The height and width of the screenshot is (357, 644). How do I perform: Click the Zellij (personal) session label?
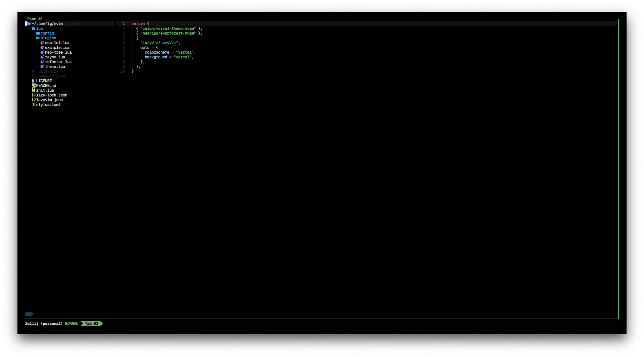pos(44,324)
